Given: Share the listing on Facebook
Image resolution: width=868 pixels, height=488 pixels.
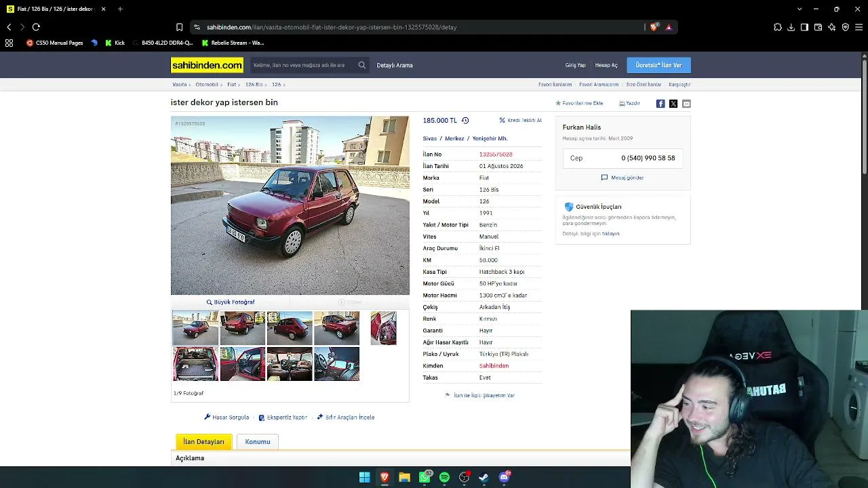Looking at the screenshot, I should click(x=660, y=104).
